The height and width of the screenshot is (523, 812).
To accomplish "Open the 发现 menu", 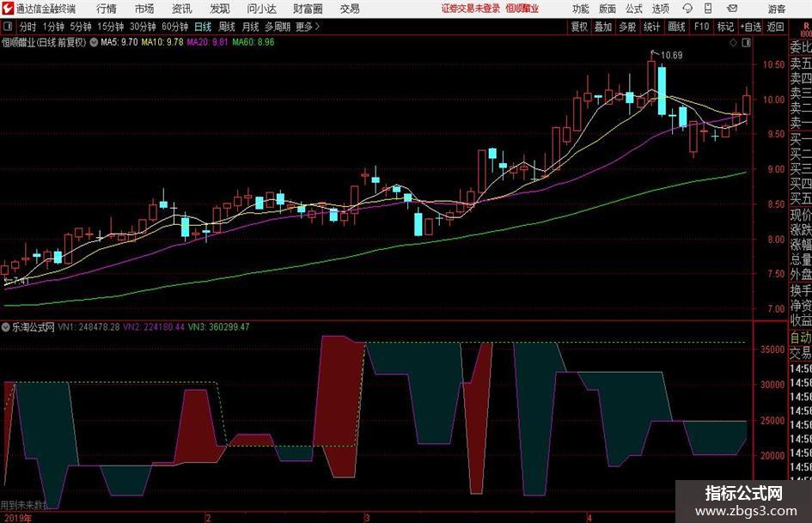I will click(x=220, y=9).
